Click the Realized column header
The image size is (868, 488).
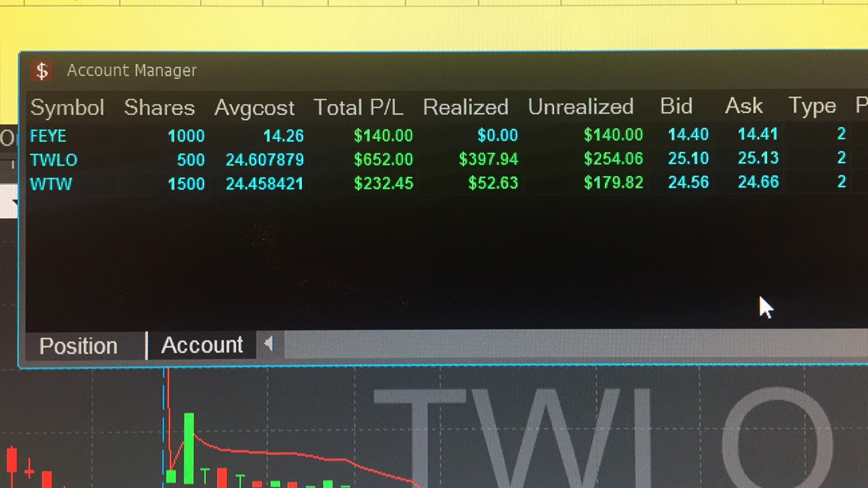click(x=465, y=107)
